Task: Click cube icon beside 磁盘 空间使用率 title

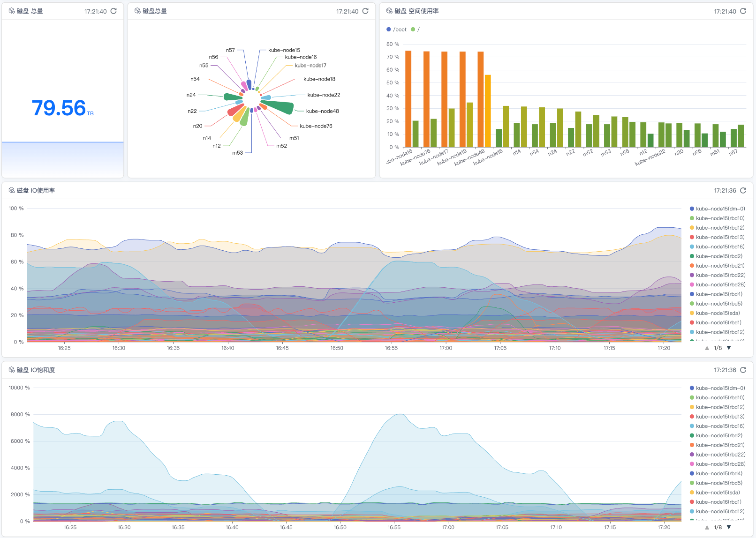Action: [x=389, y=11]
